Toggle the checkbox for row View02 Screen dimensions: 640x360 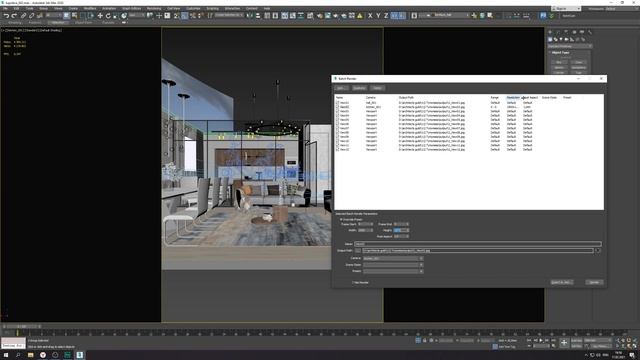pyautogui.click(x=338, y=107)
